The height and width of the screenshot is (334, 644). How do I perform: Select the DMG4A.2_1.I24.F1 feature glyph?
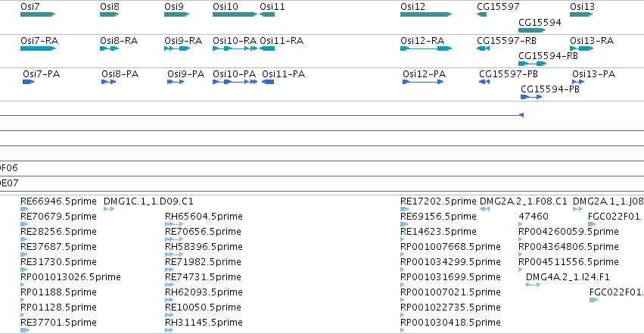[533, 285]
